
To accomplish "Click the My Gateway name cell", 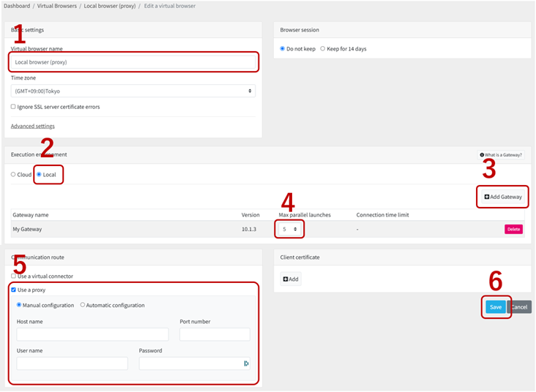I will 27,229.
